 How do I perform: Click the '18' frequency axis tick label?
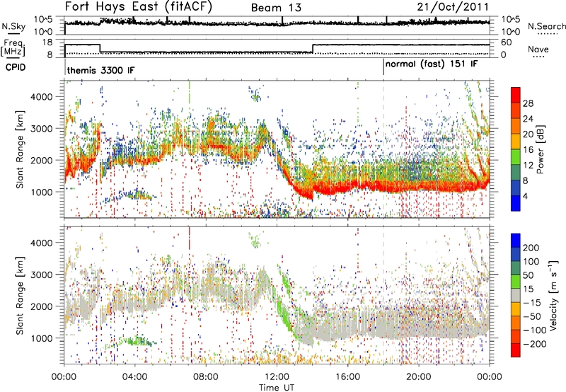(47, 42)
